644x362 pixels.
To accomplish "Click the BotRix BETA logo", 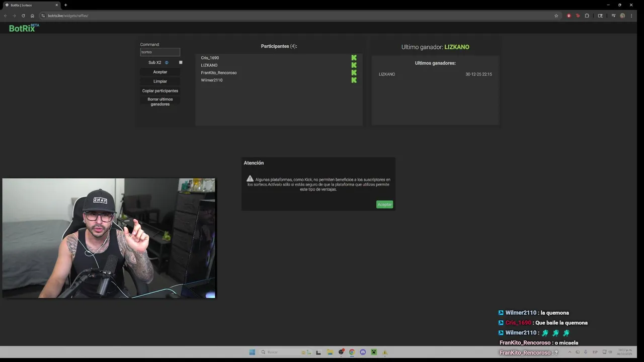I will tap(24, 28).
